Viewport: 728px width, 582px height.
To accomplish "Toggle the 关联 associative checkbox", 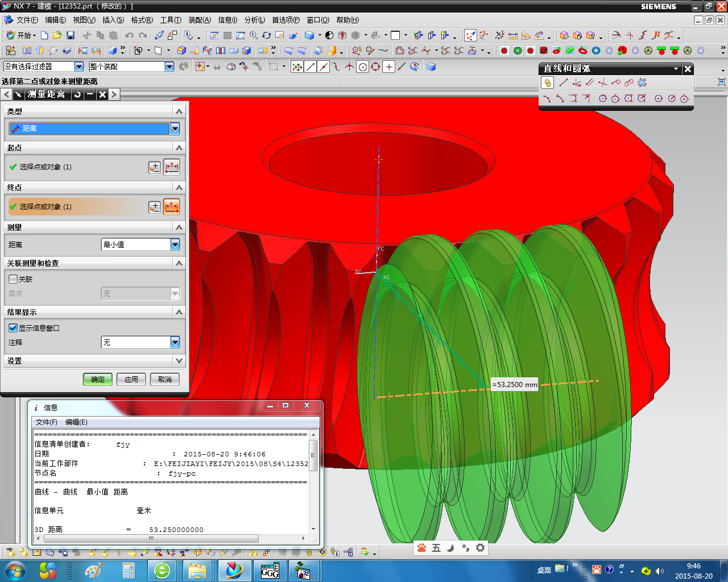I will coord(13,279).
